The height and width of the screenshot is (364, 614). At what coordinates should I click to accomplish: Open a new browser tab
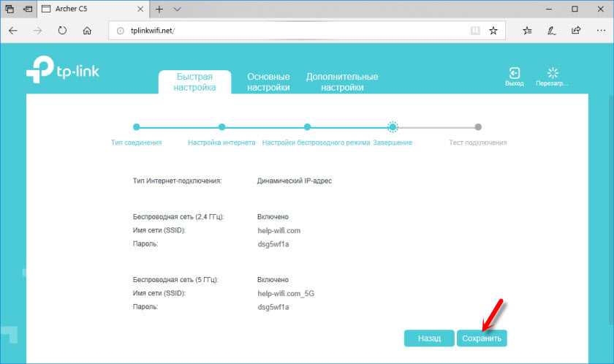(x=159, y=10)
